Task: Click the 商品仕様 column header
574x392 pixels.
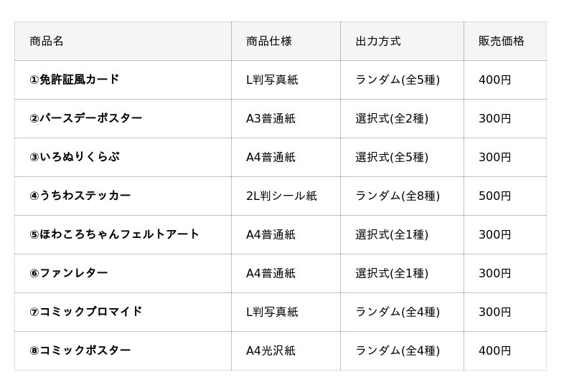Action: click(268, 42)
